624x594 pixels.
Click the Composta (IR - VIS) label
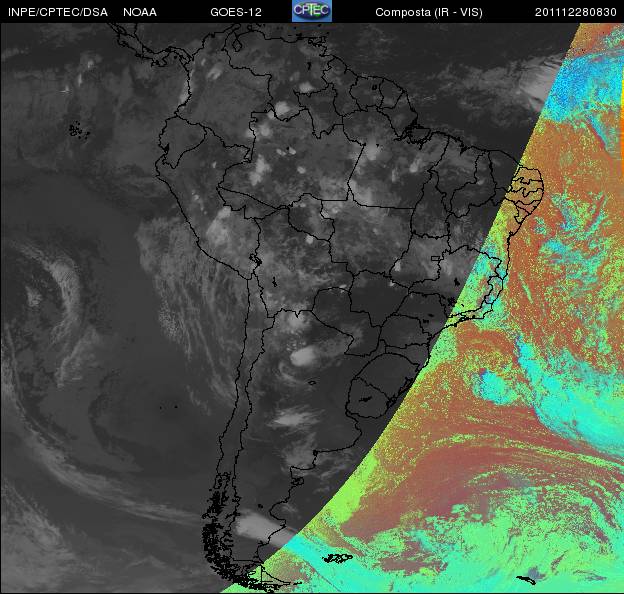[x=429, y=13]
